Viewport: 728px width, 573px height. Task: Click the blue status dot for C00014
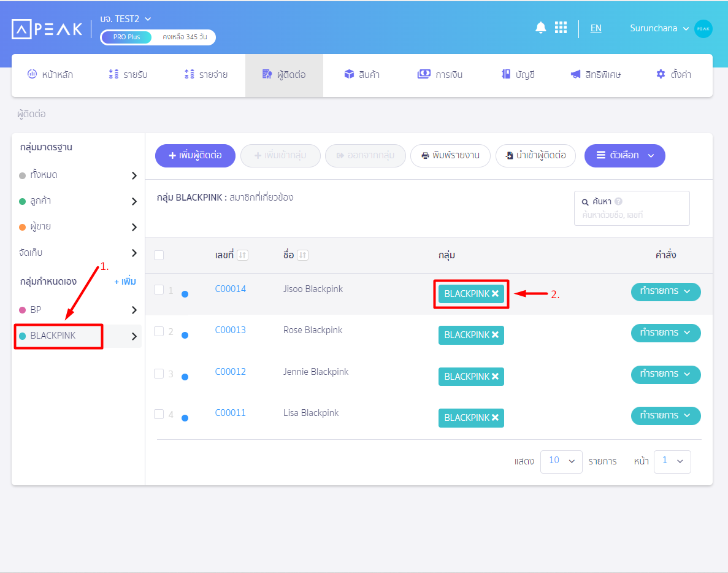185,294
